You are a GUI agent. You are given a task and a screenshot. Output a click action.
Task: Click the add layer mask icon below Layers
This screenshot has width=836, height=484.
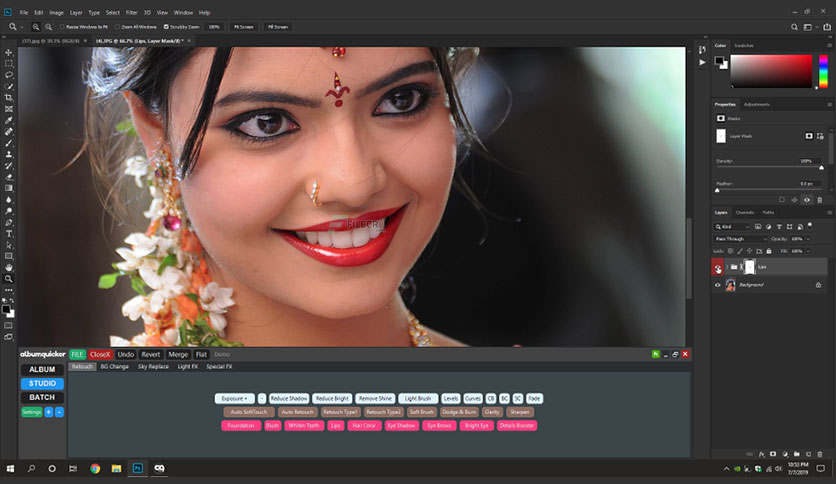(x=773, y=454)
